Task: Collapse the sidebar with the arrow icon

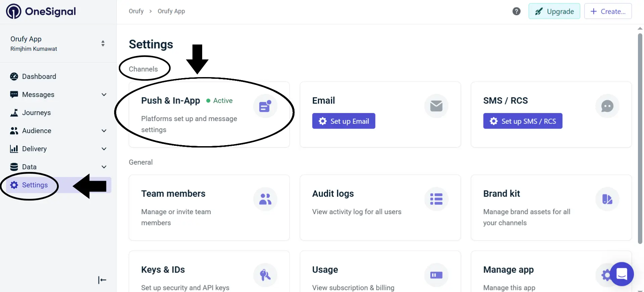Action: (102, 280)
